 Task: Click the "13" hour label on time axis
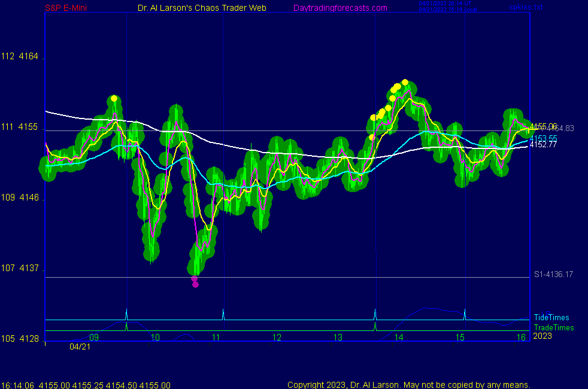coord(338,338)
